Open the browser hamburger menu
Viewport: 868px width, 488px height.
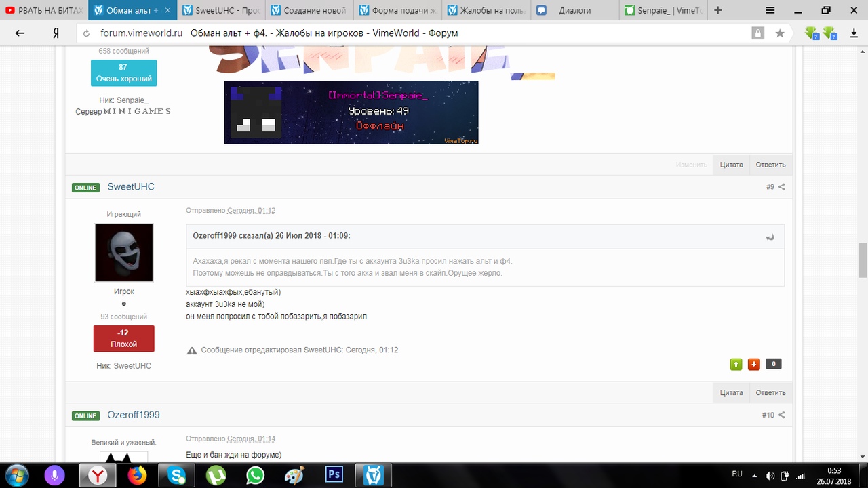770,10
